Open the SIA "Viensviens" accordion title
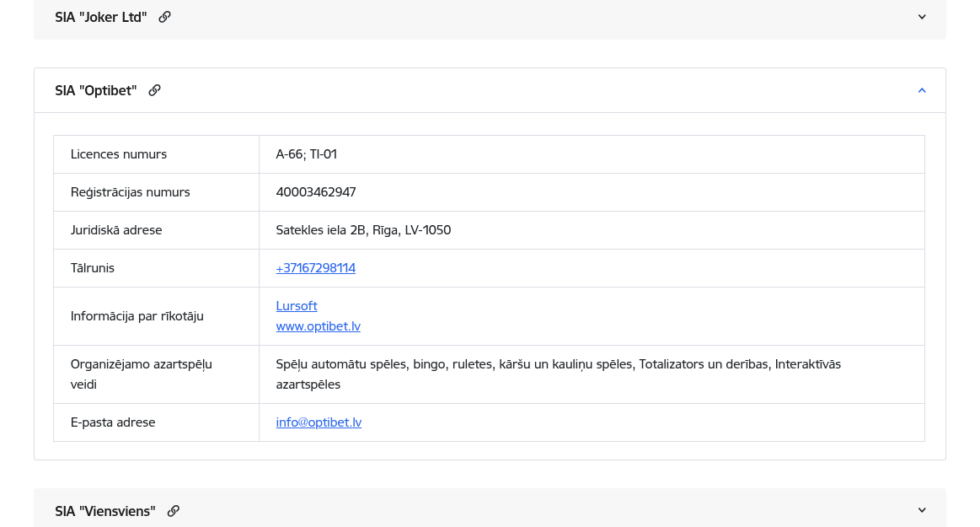 coord(105,511)
